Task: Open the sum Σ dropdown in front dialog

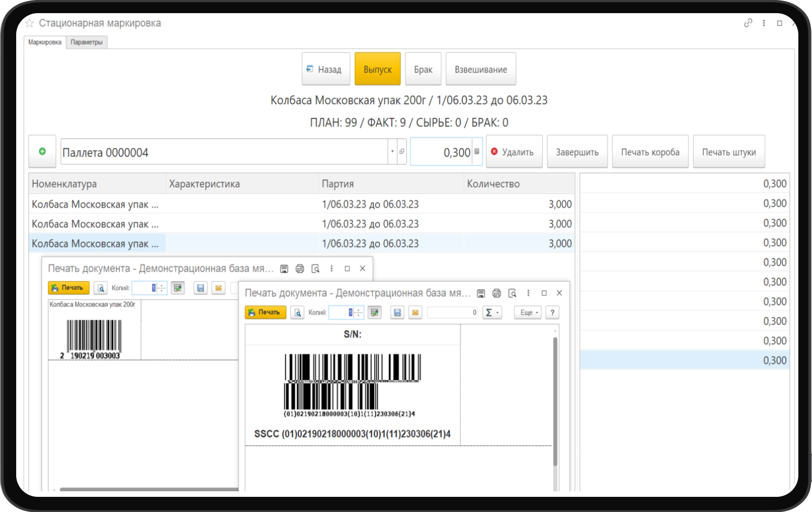Action: coord(492,313)
